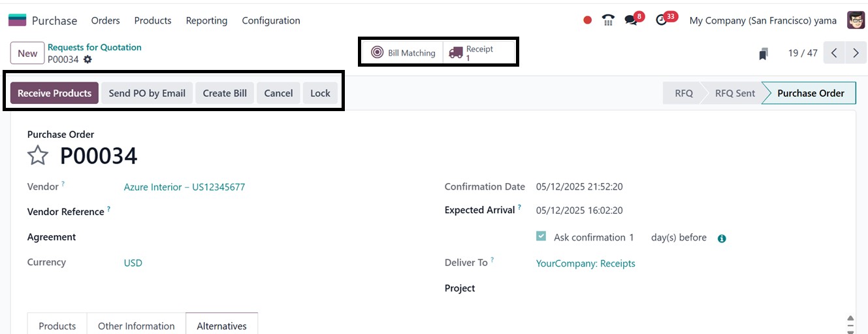Open the Configuration menu
The height and width of the screenshot is (334, 868).
(x=271, y=20)
